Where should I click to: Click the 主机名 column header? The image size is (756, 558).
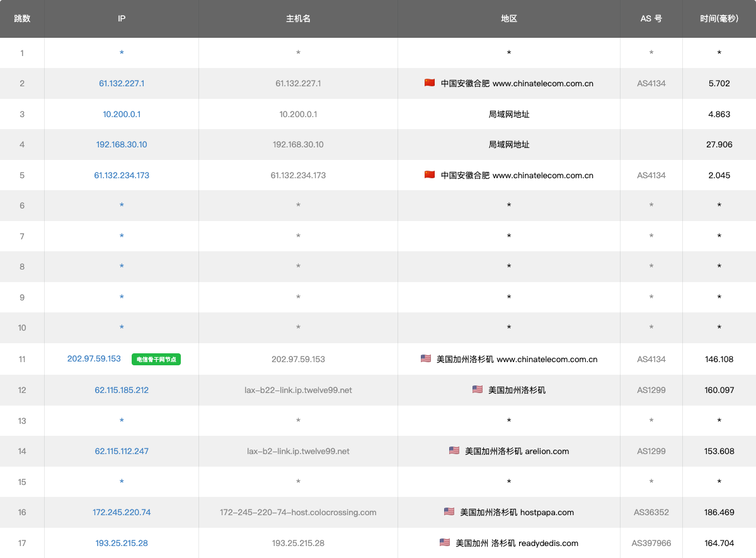pyautogui.click(x=298, y=19)
